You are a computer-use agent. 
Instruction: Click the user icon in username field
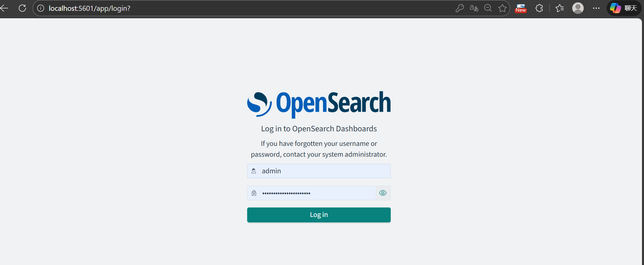pyautogui.click(x=254, y=171)
